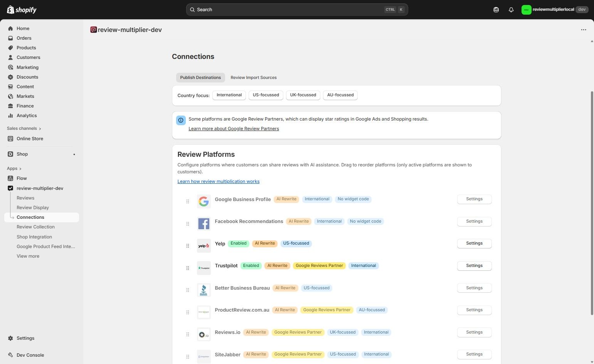
Task: Grab the drag handle for SiteJabber row
Action: pyautogui.click(x=188, y=357)
